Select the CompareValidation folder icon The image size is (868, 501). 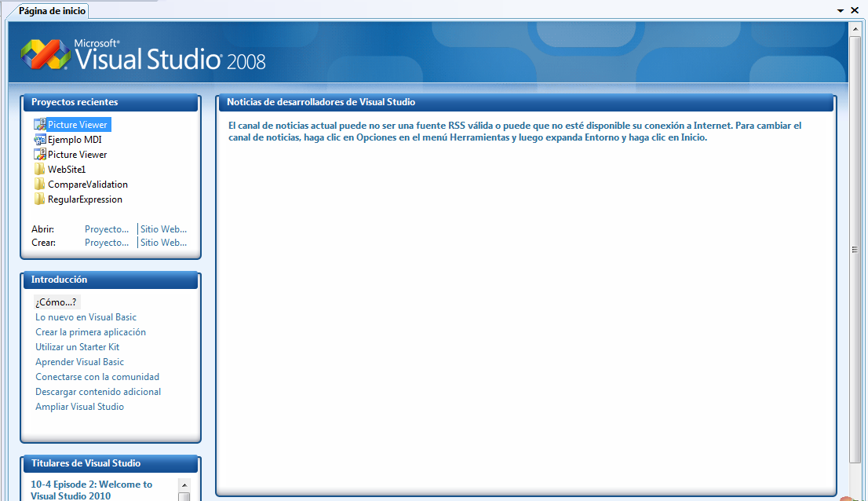click(x=38, y=184)
